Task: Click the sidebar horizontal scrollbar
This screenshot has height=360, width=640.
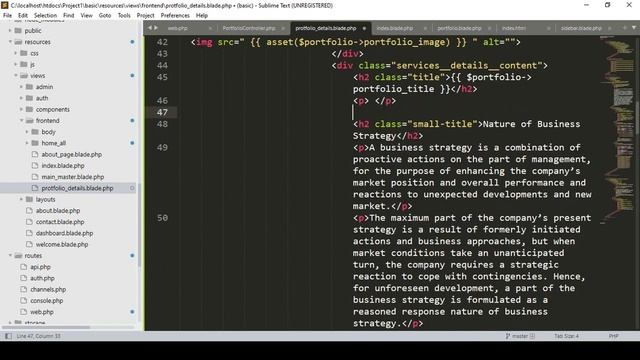Action: tap(46, 327)
